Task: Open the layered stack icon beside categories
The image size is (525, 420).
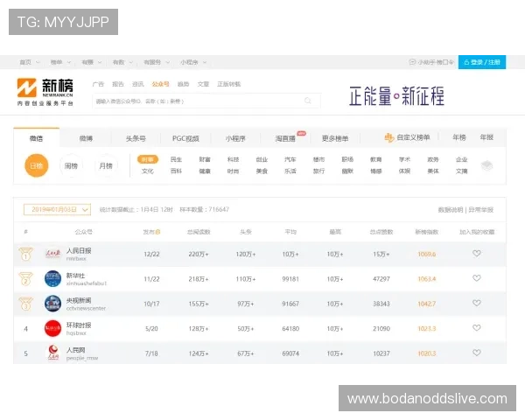Action: point(486,165)
